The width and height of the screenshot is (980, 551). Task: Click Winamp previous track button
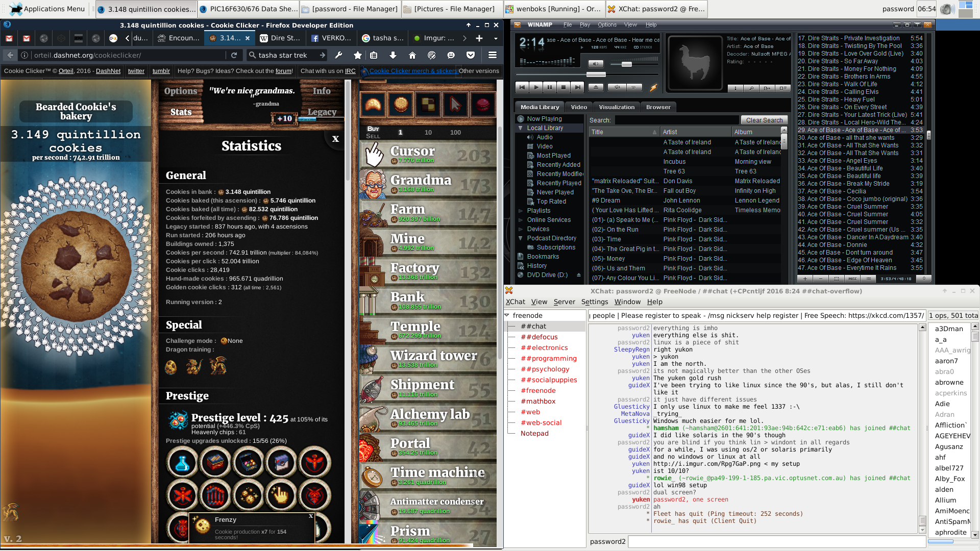click(522, 87)
